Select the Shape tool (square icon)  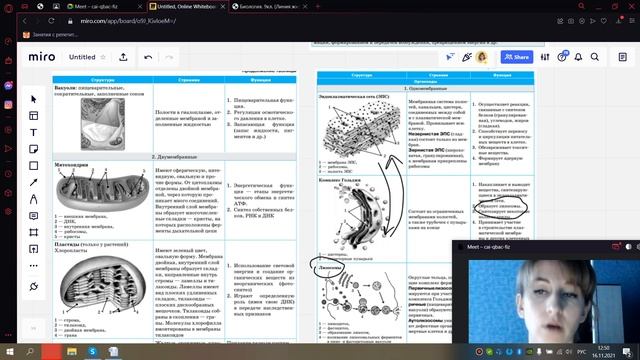34,166
